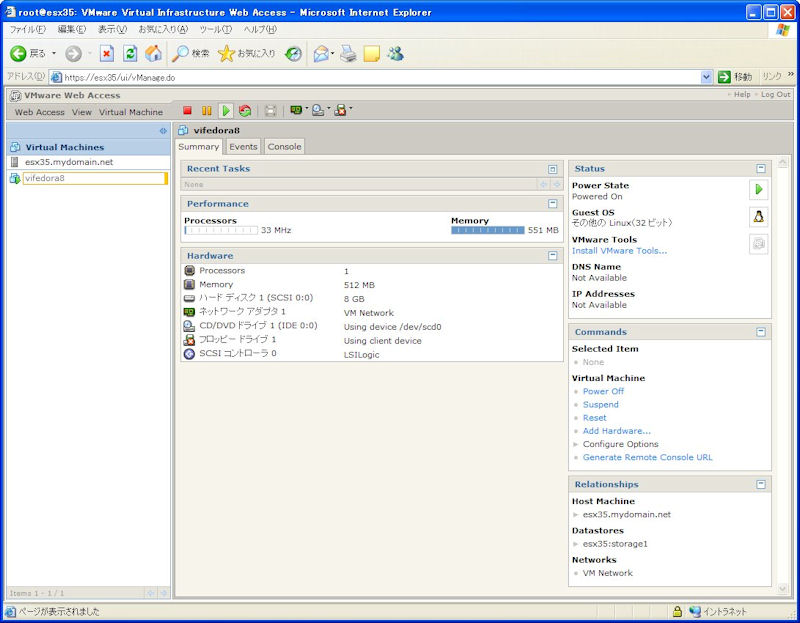Click the Suspend command link
800x623 pixels.
[x=601, y=405]
